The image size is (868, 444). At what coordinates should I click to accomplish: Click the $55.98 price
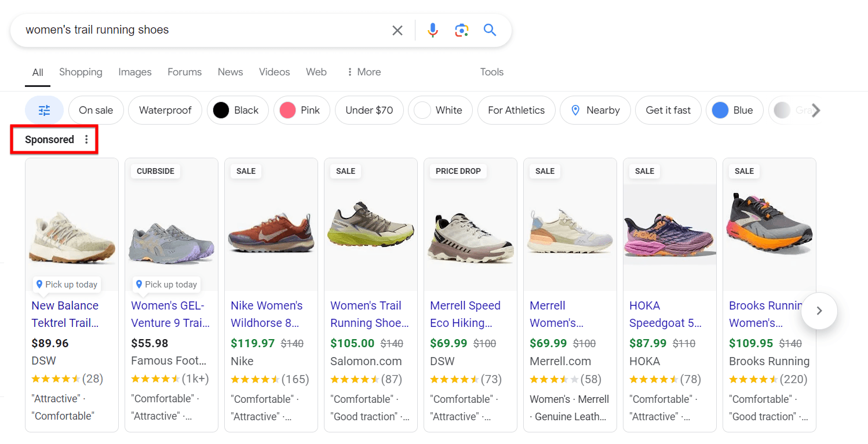tap(149, 343)
